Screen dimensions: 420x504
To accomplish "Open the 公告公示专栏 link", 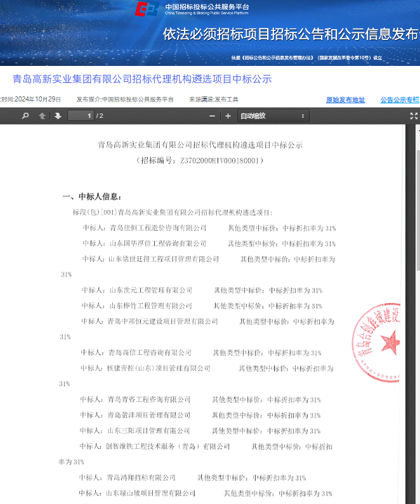I will (400, 100).
